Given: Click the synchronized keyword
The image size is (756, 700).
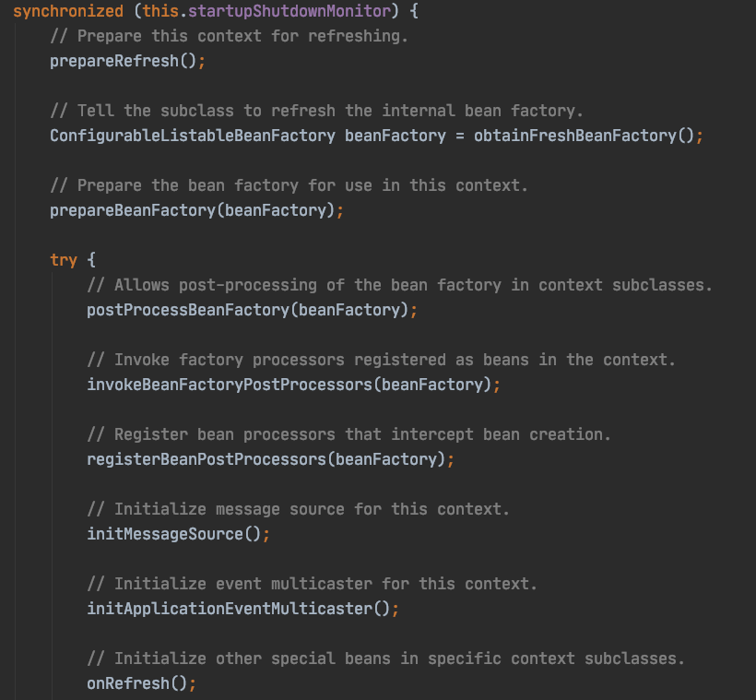Looking at the screenshot, I should [67, 12].
